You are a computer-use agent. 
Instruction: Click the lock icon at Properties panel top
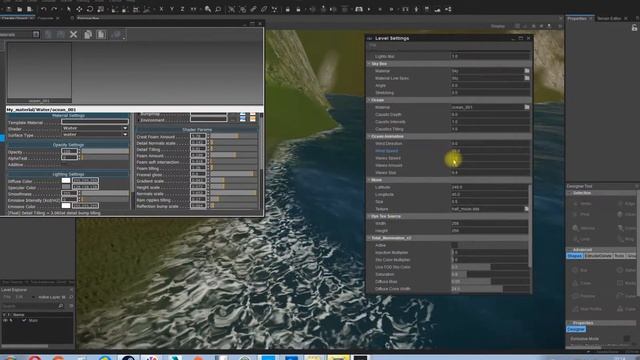point(634,28)
